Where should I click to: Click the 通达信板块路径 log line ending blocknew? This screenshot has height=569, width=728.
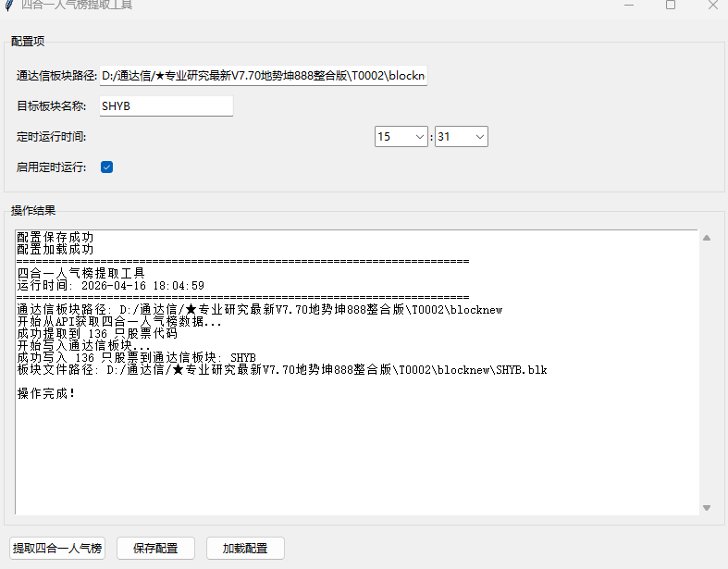pos(260,309)
